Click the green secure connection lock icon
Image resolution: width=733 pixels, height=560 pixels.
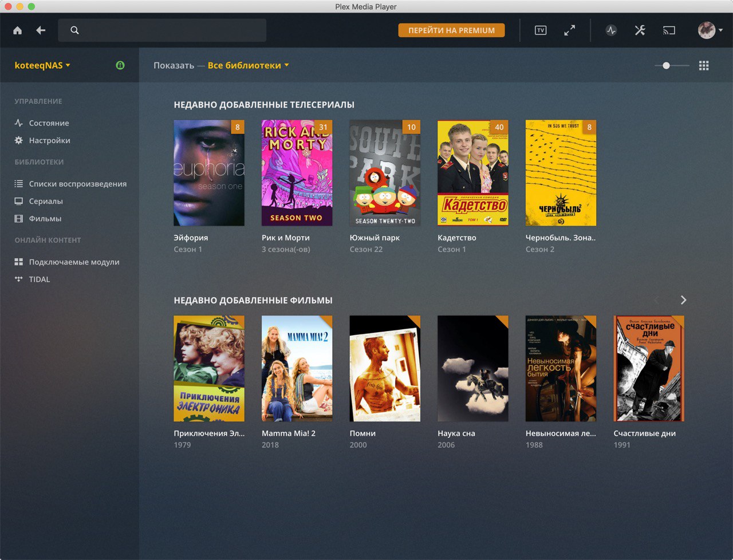120,65
